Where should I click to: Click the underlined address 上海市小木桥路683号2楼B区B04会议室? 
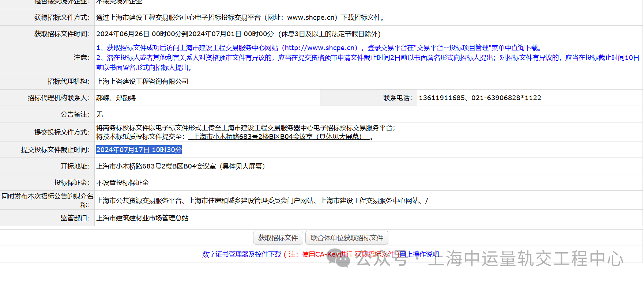click(x=279, y=136)
